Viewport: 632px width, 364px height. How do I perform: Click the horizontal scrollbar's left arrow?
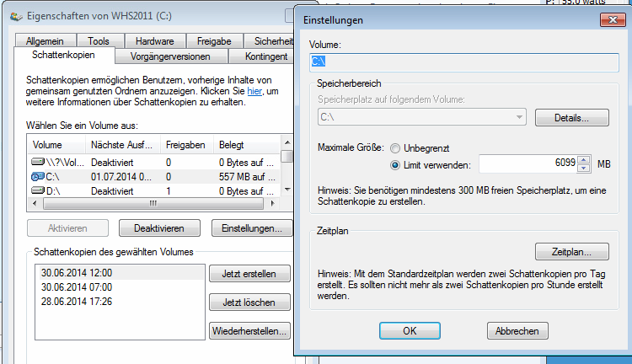[35, 204]
